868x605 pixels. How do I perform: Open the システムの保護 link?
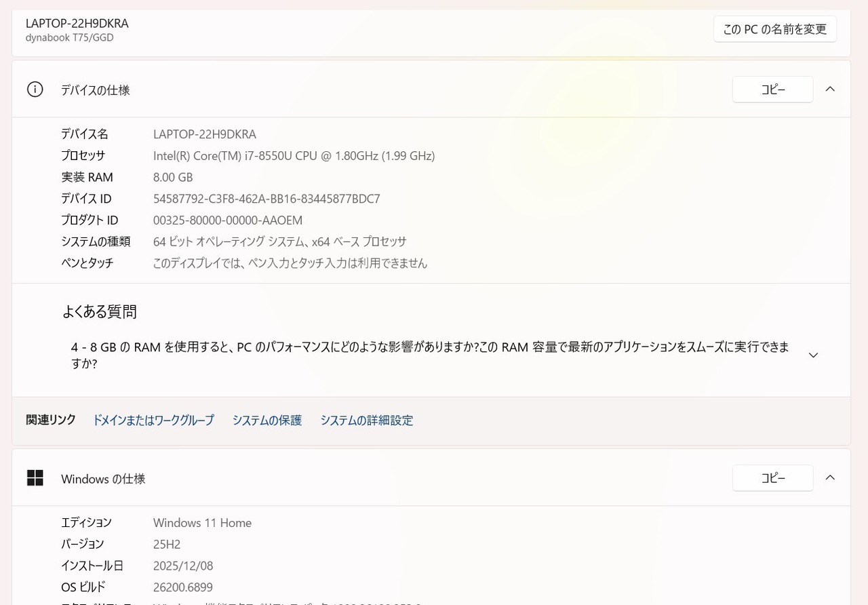[267, 421]
